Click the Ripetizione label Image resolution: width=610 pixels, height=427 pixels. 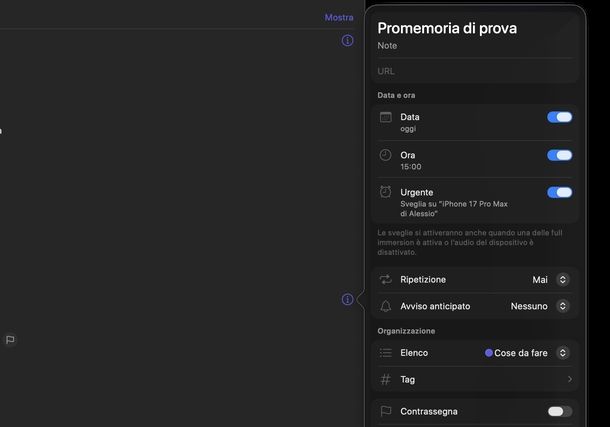click(x=423, y=280)
